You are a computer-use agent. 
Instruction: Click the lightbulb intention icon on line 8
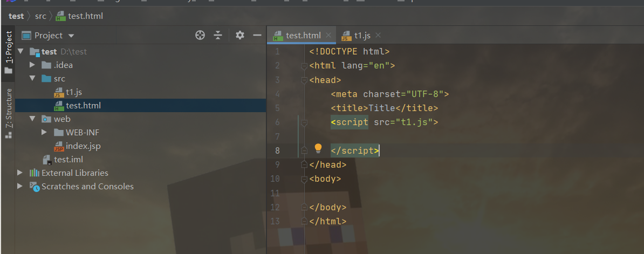tap(318, 149)
